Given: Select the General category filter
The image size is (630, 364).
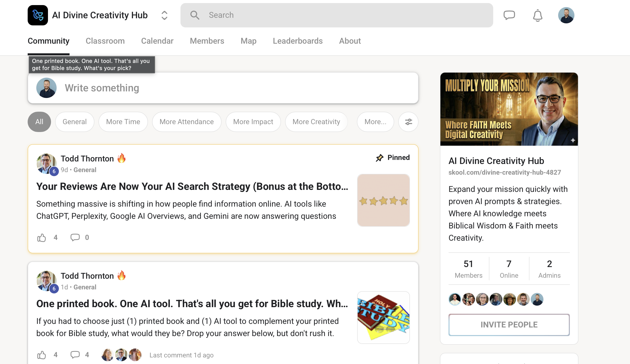Looking at the screenshot, I should point(75,122).
